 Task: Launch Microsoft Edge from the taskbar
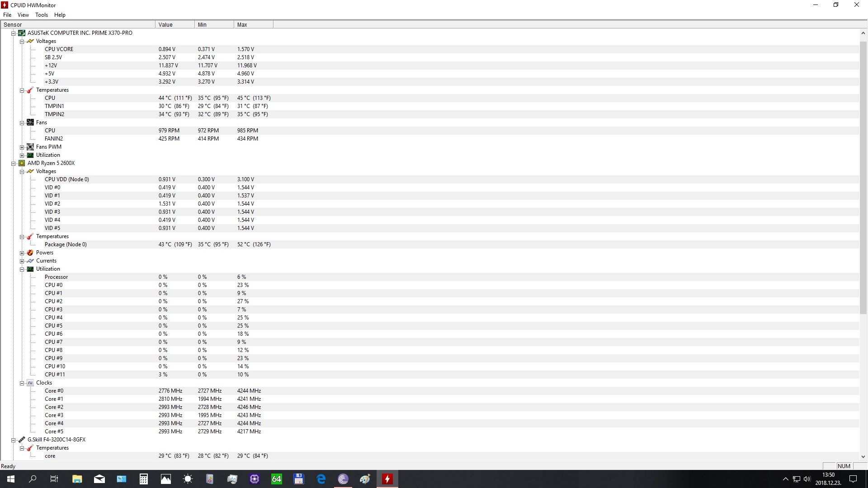coord(321,479)
